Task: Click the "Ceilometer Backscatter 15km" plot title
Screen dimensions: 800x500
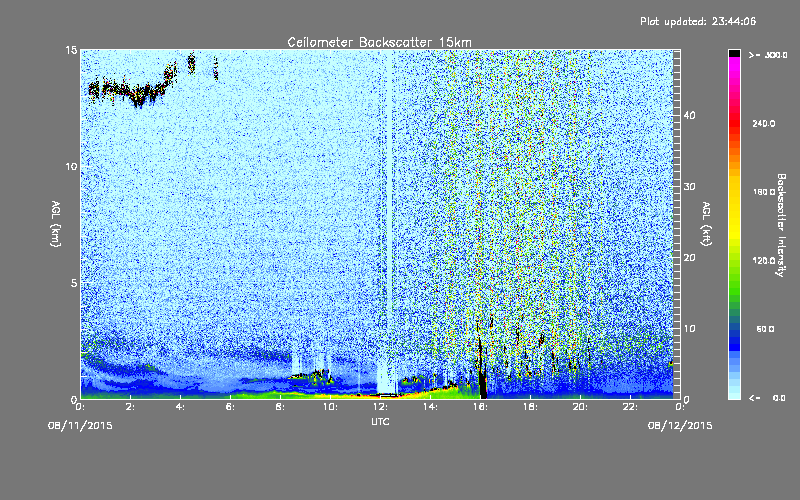Action: coord(379,42)
